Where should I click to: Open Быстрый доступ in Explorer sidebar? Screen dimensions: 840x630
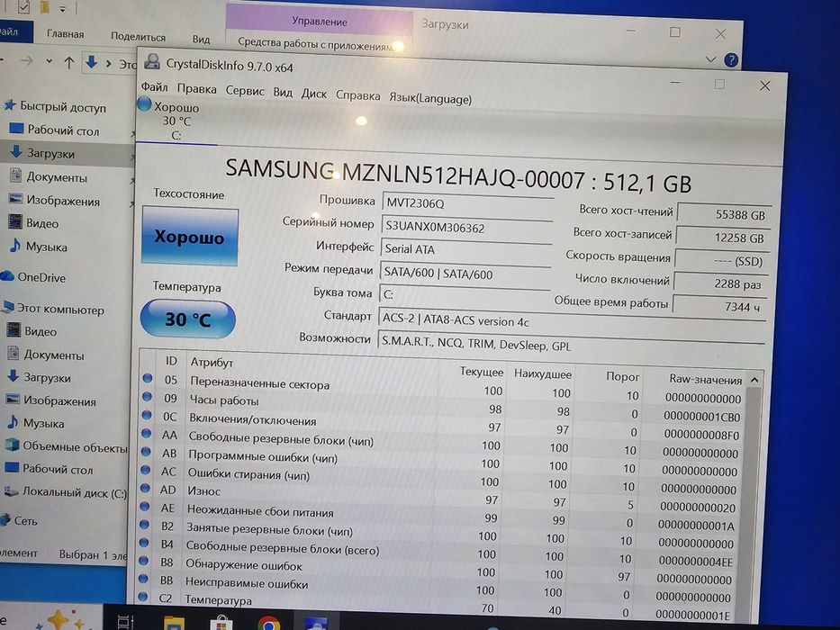point(63,107)
